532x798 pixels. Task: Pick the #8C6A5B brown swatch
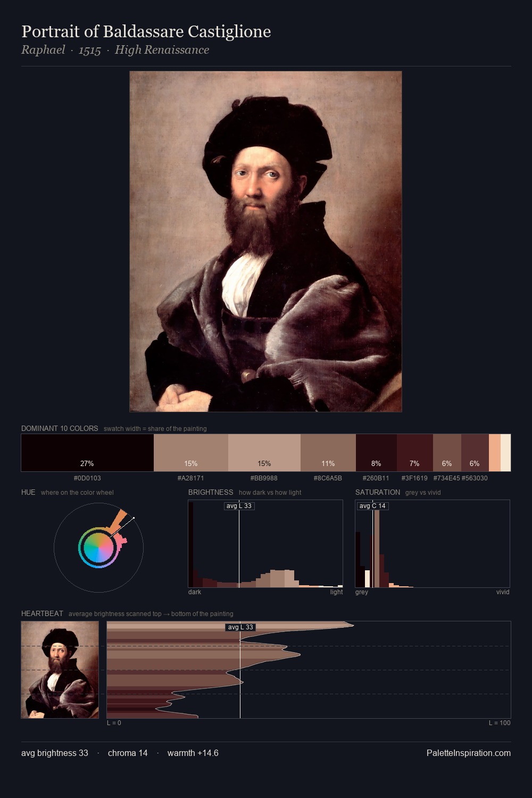tap(328, 453)
